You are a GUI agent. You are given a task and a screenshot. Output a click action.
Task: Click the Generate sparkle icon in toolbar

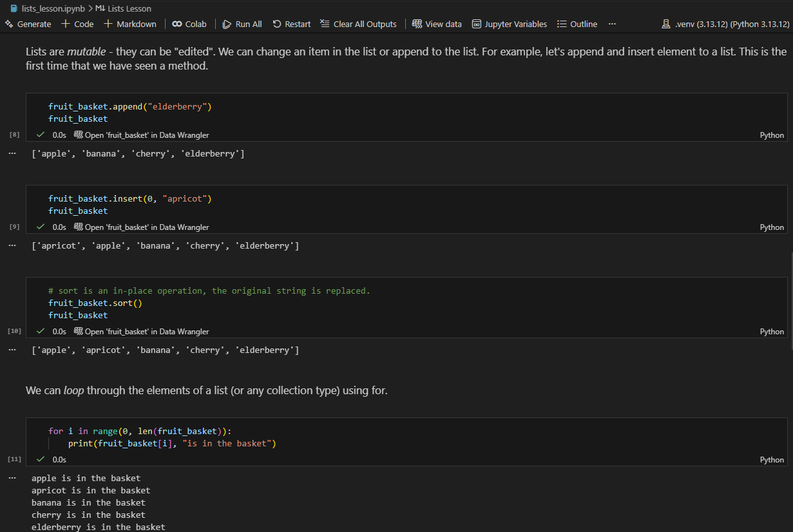click(x=9, y=24)
